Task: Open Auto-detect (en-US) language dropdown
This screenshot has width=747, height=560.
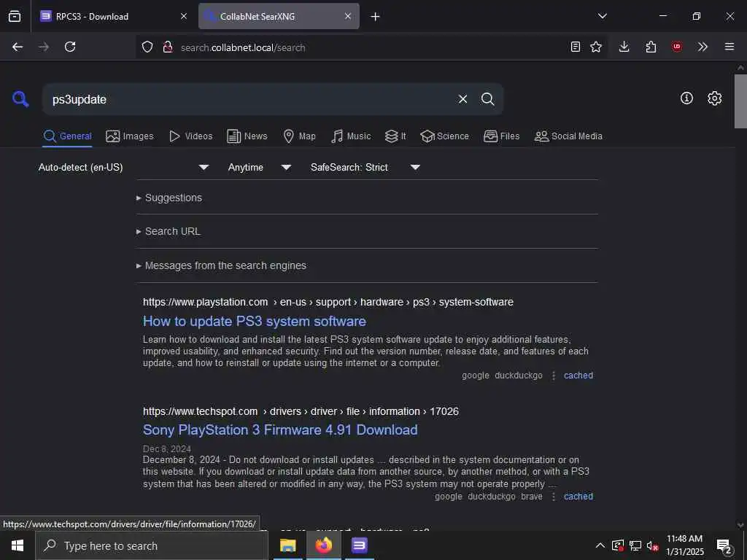Action: coord(124,167)
